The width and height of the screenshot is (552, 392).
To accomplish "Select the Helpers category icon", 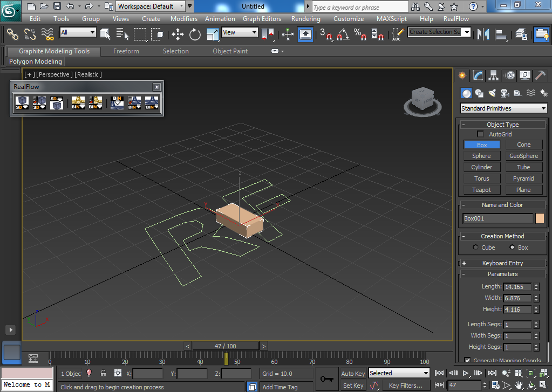I will tap(518, 93).
